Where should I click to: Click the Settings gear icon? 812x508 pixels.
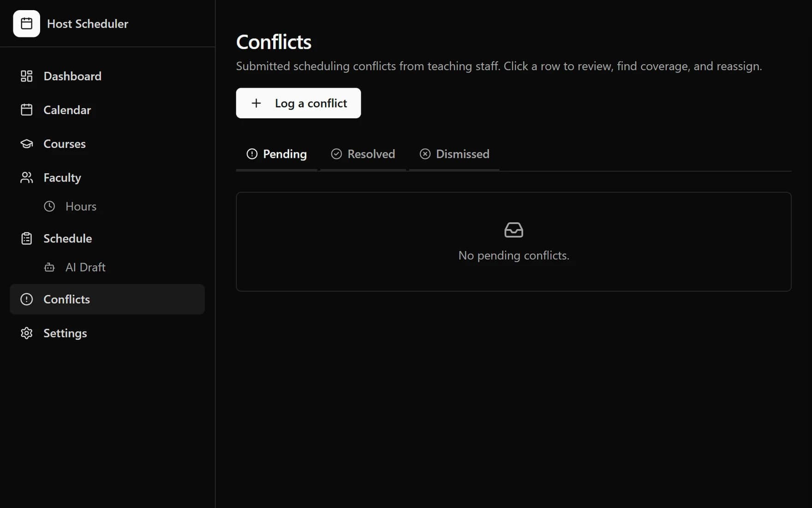(27, 333)
